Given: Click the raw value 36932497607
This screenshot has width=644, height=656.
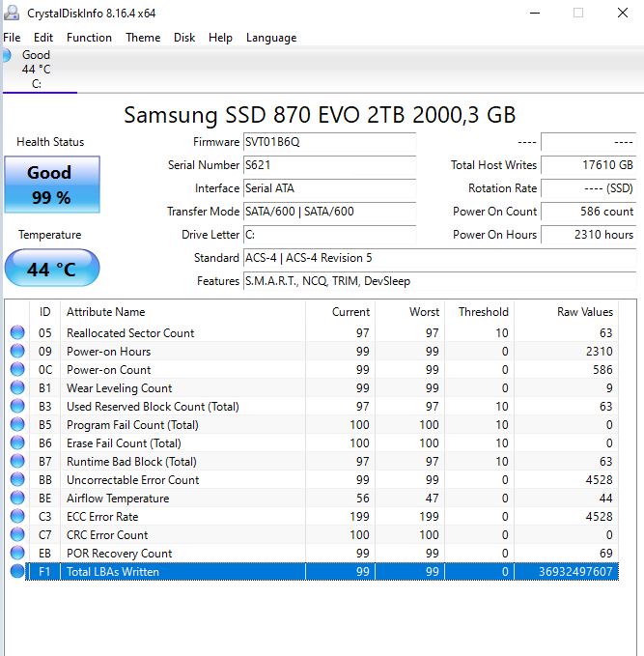Looking at the screenshot, I should coord(575,572).
